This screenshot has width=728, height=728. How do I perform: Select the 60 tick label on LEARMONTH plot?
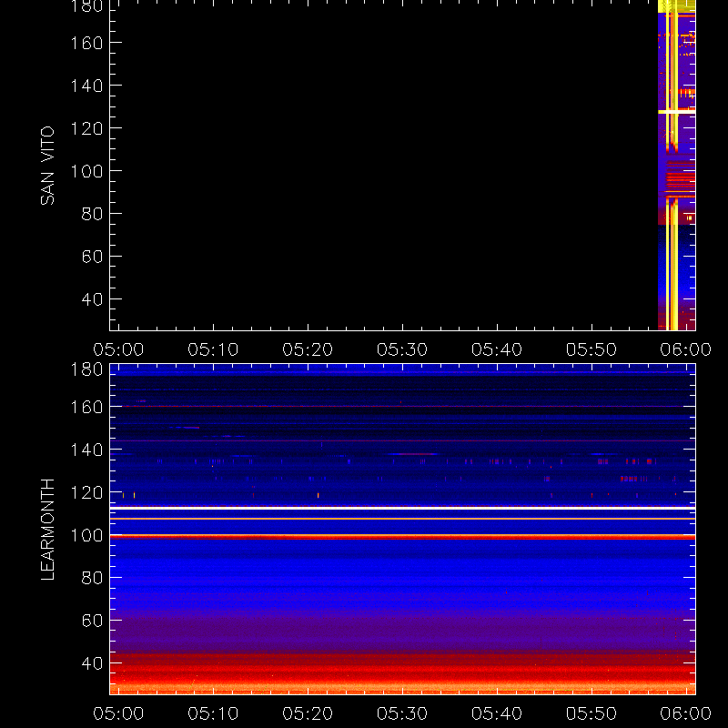tap(92, 621)
